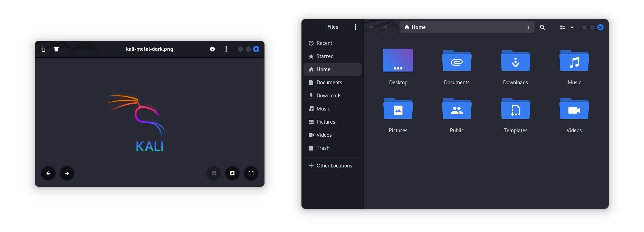Image resolution: width=644 pixels, height=232 pixels.
Task: Click the search icon in Files
Action: [542, 27]
